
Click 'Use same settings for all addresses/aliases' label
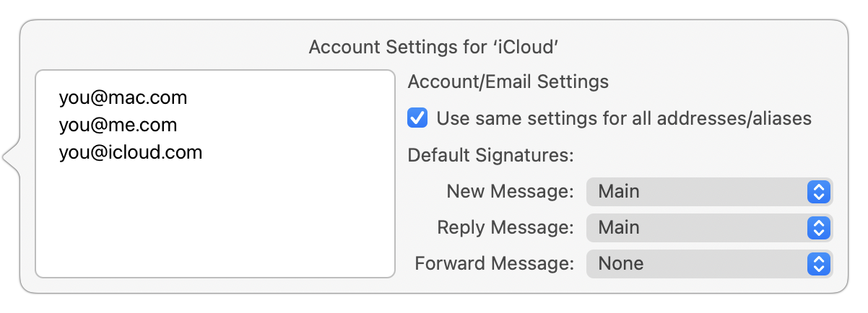(x=624, y=118)
